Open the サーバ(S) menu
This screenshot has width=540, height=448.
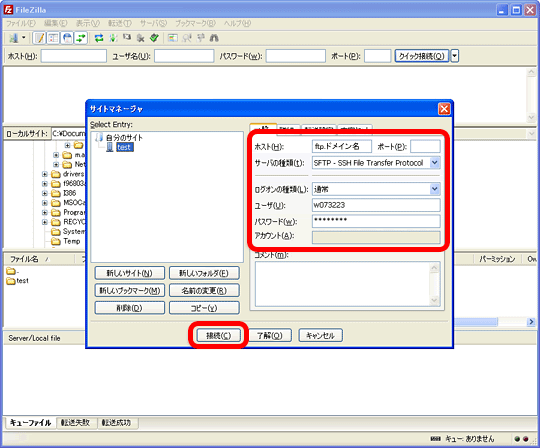153,23
